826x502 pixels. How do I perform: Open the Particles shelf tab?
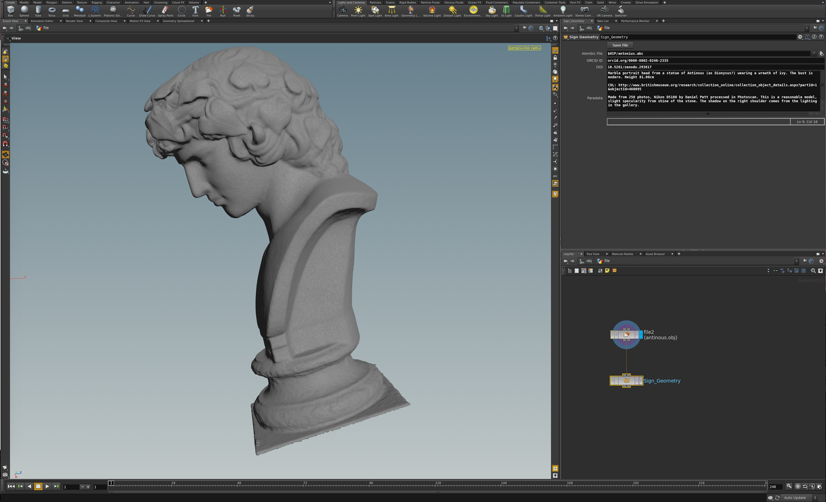tap(375, 3)
